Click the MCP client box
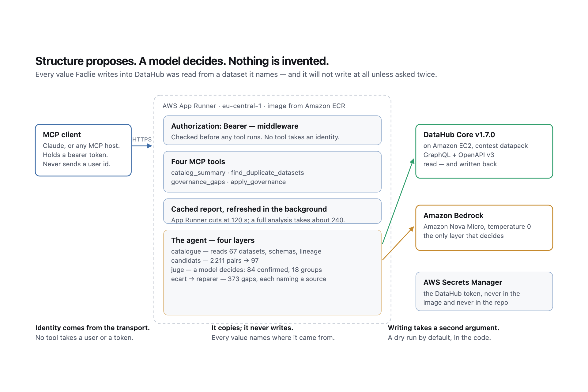This screenshot has width=588, height=392. pyautogui.click(x=83, y=150)
